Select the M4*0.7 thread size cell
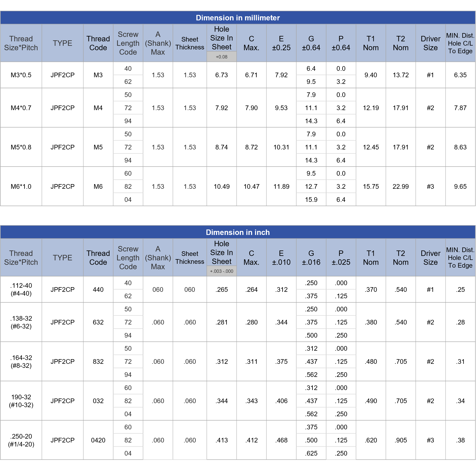476x461 pixels. pos(21,108)
